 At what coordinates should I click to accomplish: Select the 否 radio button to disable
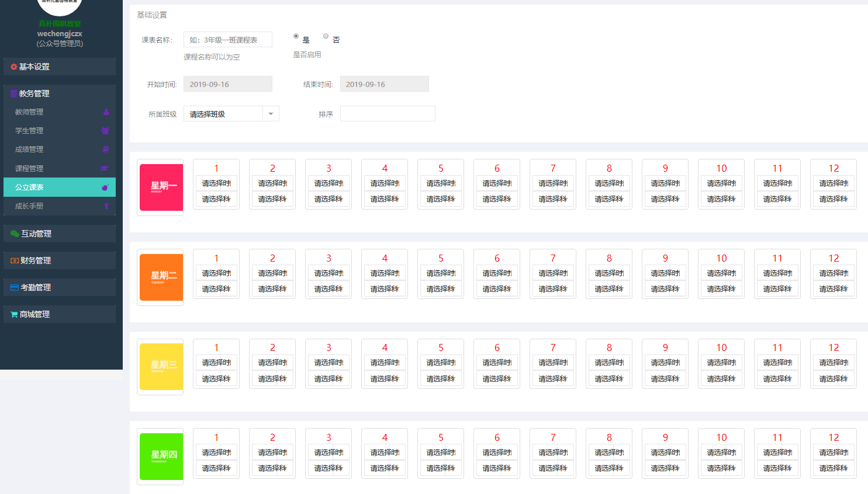coord(326,36)
